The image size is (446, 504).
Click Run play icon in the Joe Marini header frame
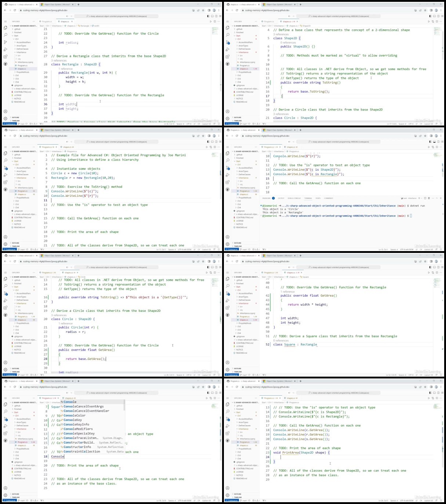point(207,147)
